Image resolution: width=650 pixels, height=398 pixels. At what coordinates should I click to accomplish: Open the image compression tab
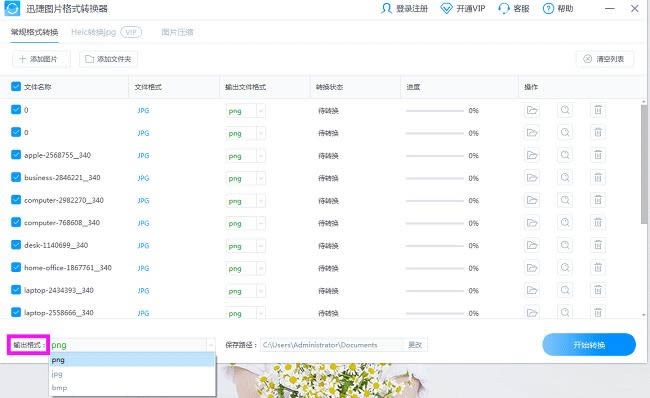coord(177,32)
